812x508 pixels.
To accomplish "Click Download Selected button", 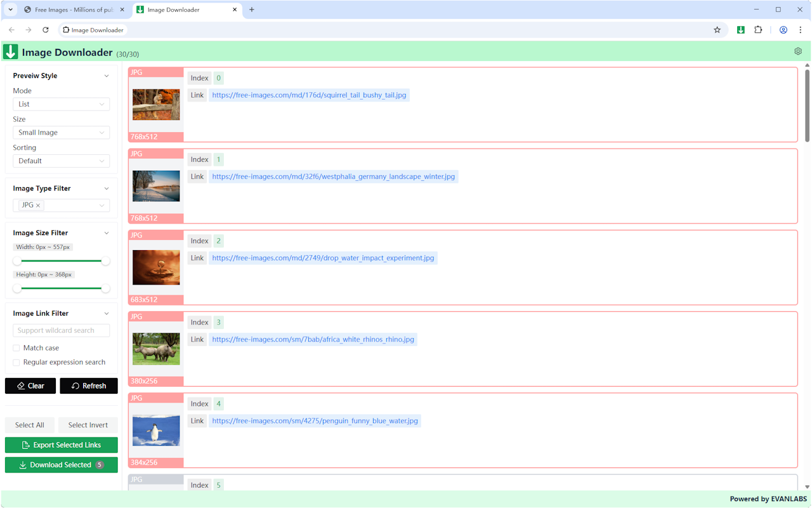I will click(x=62, y=465).
